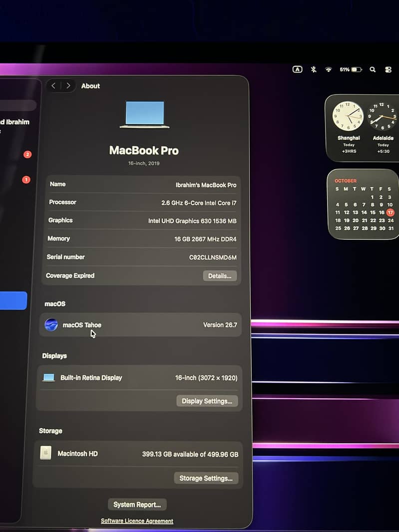This screenshot has height=532, width=399.
Task: Open Control Center icon in menu bar
Action: pyautogui.click(x=388, y=69)
